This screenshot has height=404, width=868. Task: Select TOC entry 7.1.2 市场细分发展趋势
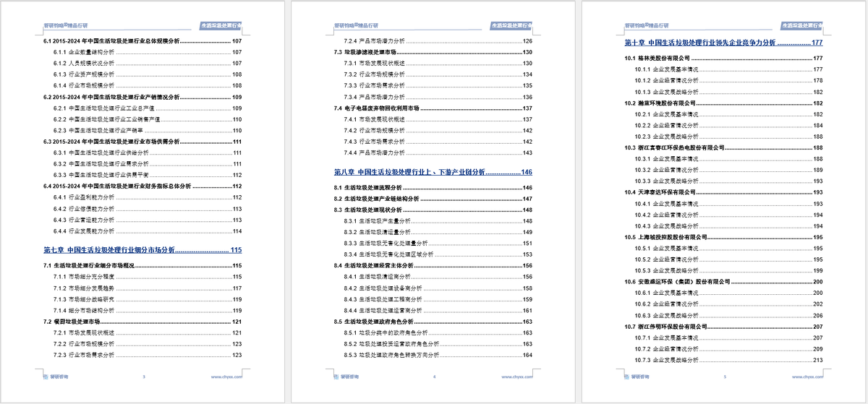tap(148, 288)
